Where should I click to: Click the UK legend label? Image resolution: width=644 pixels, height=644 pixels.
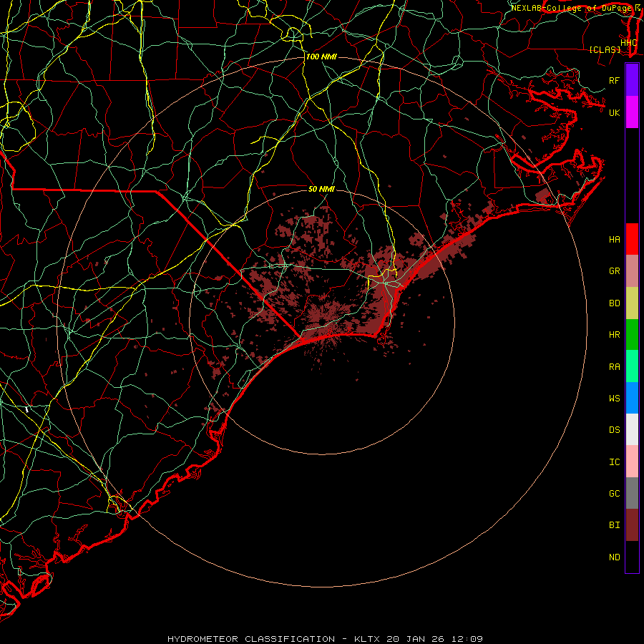coord(615,112)
